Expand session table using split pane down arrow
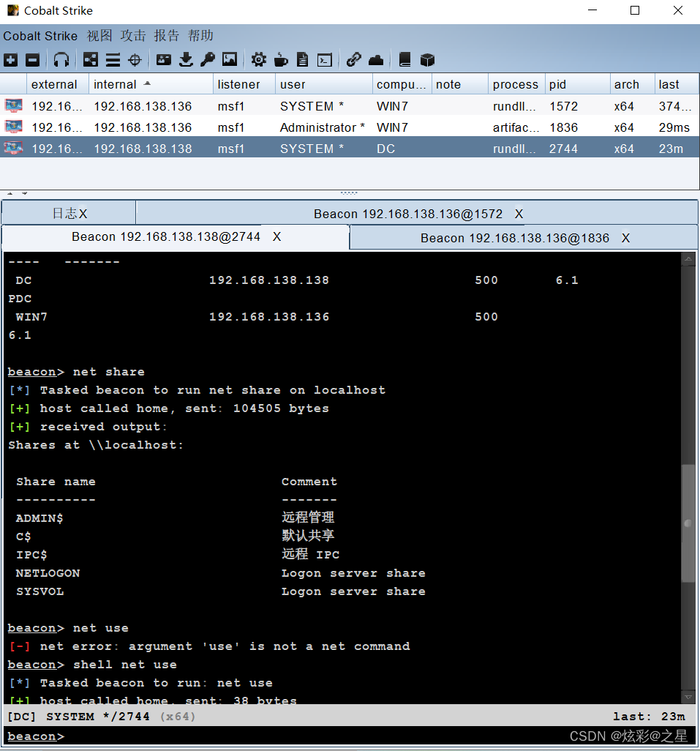This screenshot has height=751, width=700. pyautogui.click(x=24, y=193)
